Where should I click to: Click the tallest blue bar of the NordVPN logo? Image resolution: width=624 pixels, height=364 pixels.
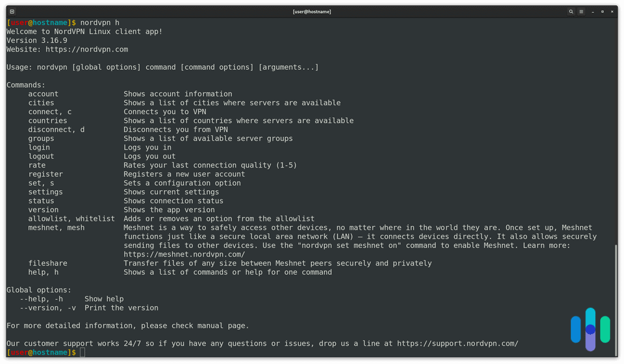coord(590,318)
